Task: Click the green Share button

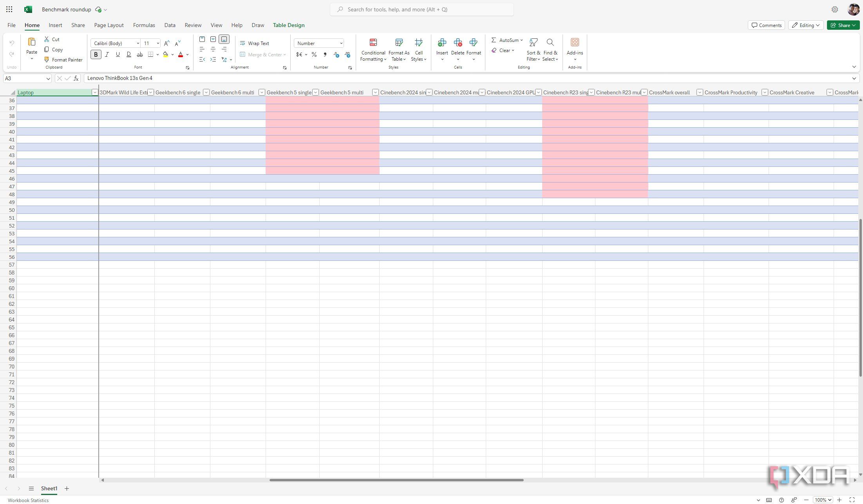Action: pyautogui.click(x=843, y=25)
